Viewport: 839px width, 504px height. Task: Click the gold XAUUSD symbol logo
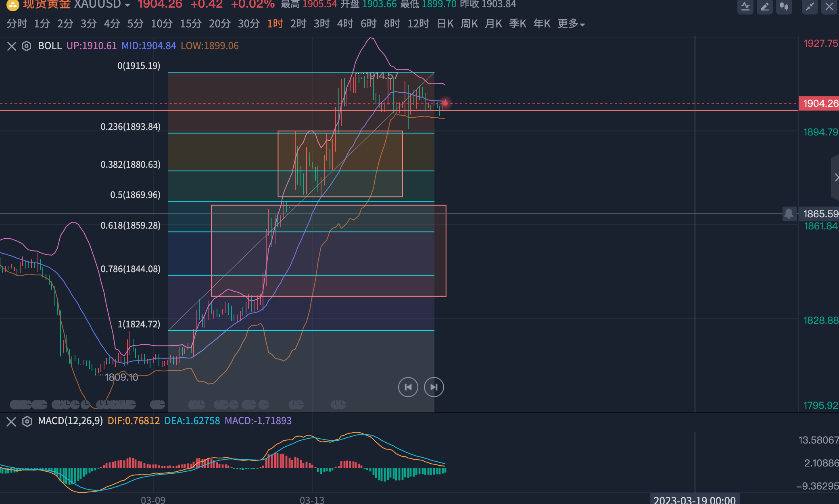click(x=13, y=5)
